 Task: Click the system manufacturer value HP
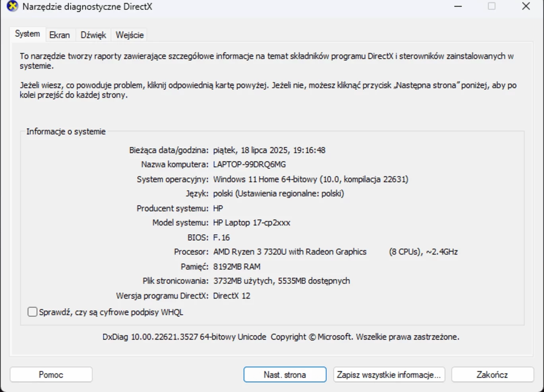[218, 208]
